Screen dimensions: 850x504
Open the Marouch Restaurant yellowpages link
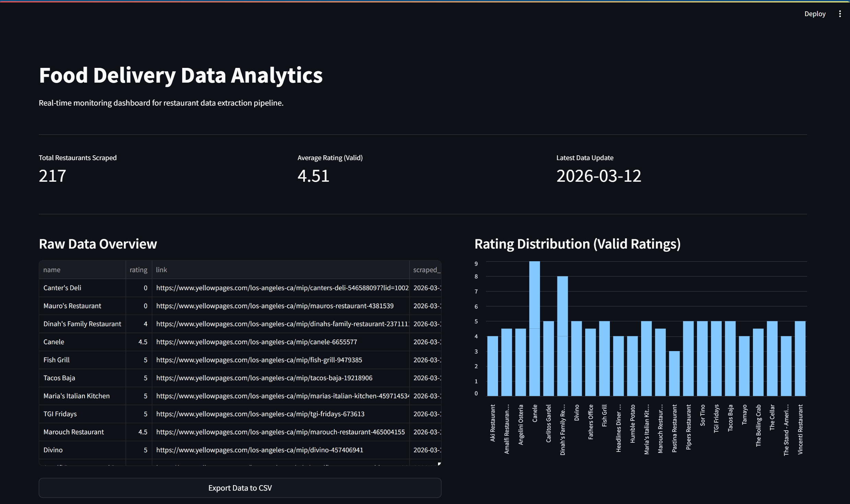click(x=280, y=432)
